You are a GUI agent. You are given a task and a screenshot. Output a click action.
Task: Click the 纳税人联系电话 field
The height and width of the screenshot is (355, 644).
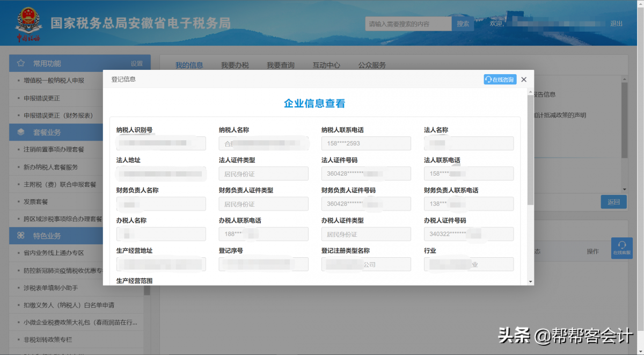366,143
